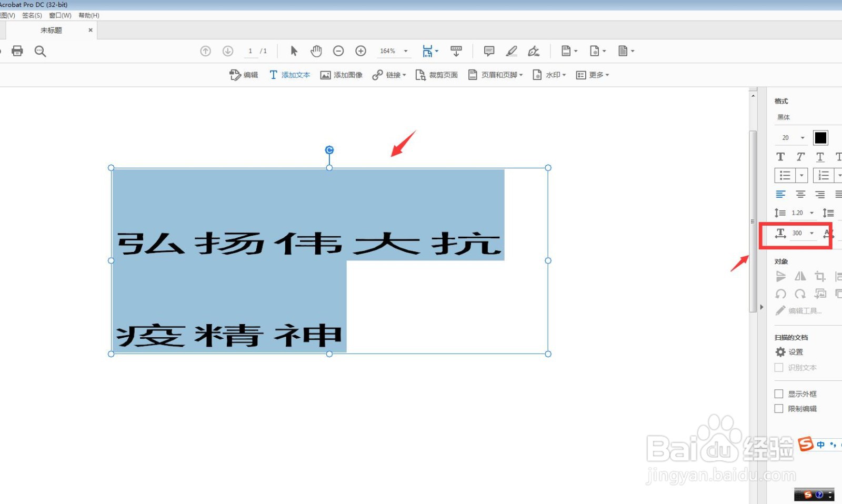Expand 链接 dropdown

404,75
